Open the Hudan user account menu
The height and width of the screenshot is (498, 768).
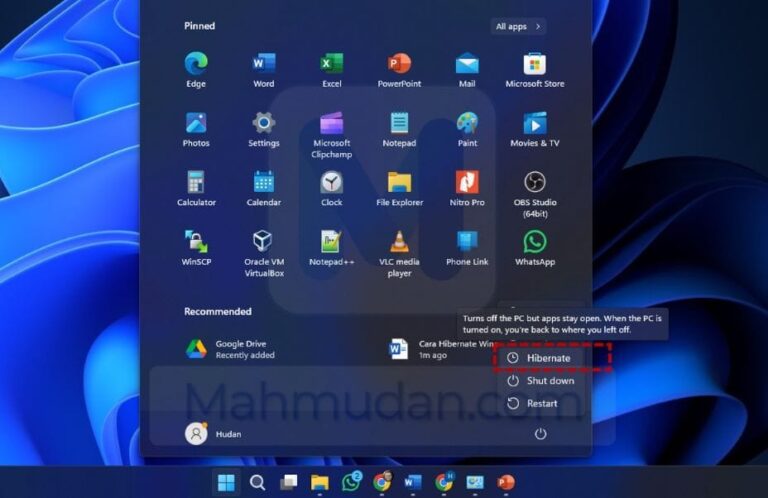coord(213,434)
